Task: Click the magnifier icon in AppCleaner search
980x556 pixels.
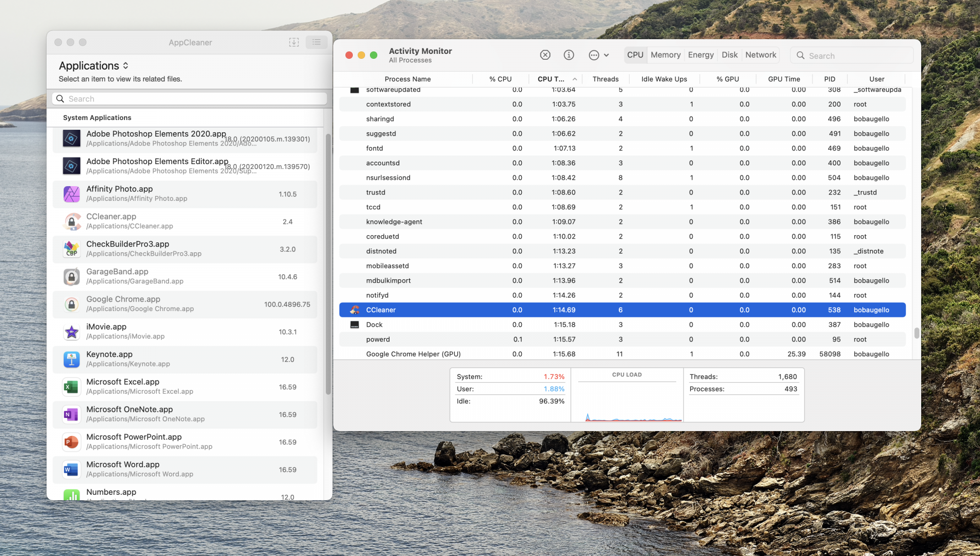Action: [x=60, y=98]
